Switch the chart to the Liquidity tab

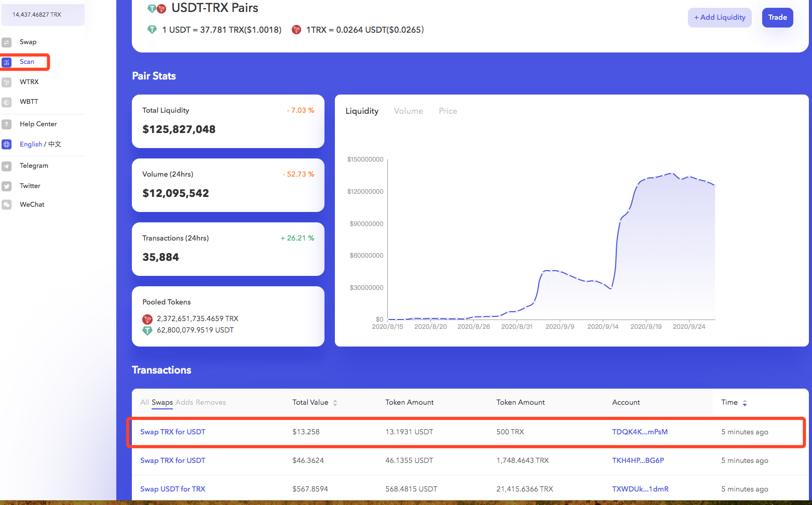pos(362,111)
